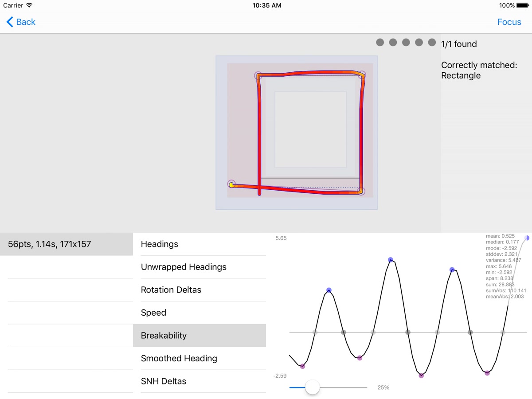This screenshot has height=399, width=532.
Task: Click the 'sumAbs: 110.141' statistic
Action: (506, 291)
